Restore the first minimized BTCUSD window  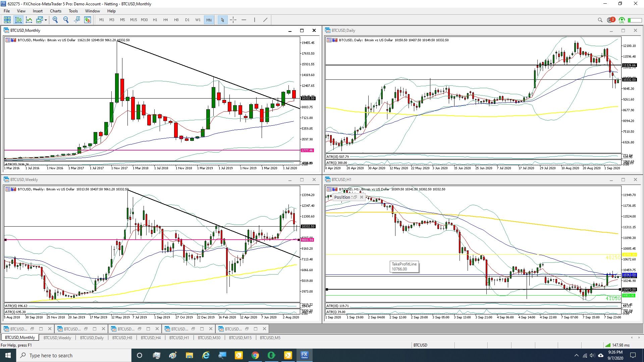33,329
